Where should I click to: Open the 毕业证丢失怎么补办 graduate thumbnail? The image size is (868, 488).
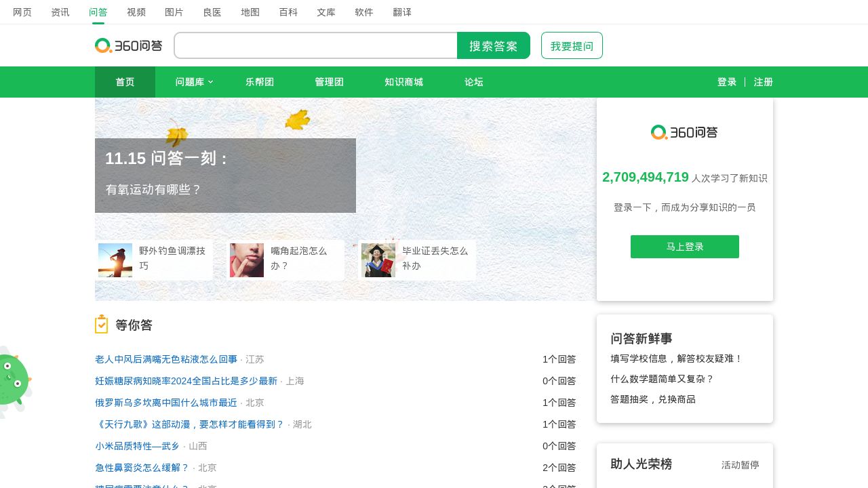pos(378,260)
